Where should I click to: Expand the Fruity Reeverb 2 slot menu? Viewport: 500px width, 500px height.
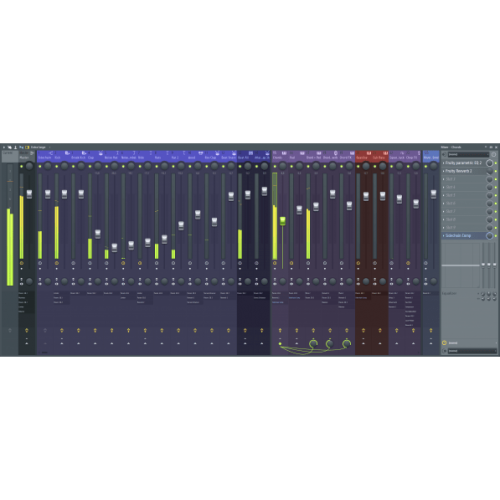tap(443, 171)
